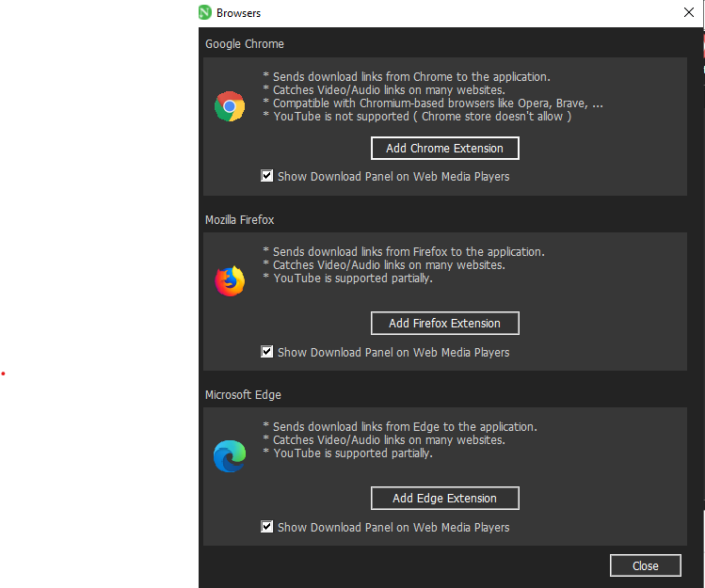Uncheck Show Download Panel under Mozilla Firefox
Viewport: 705px width, 588px height.
266,352
